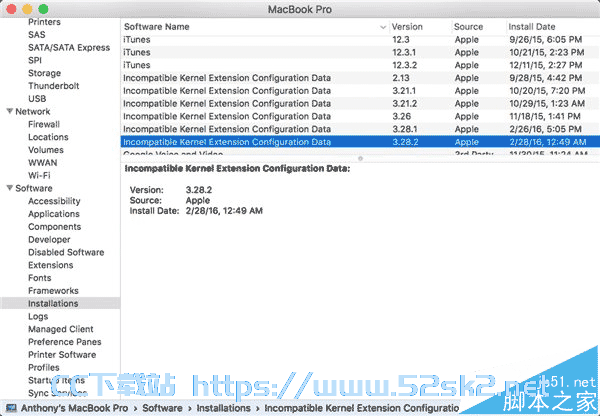Click the bold detail heading text
Image resolution: width=600 pixels, height=416 pixels.
coord(237,168)
